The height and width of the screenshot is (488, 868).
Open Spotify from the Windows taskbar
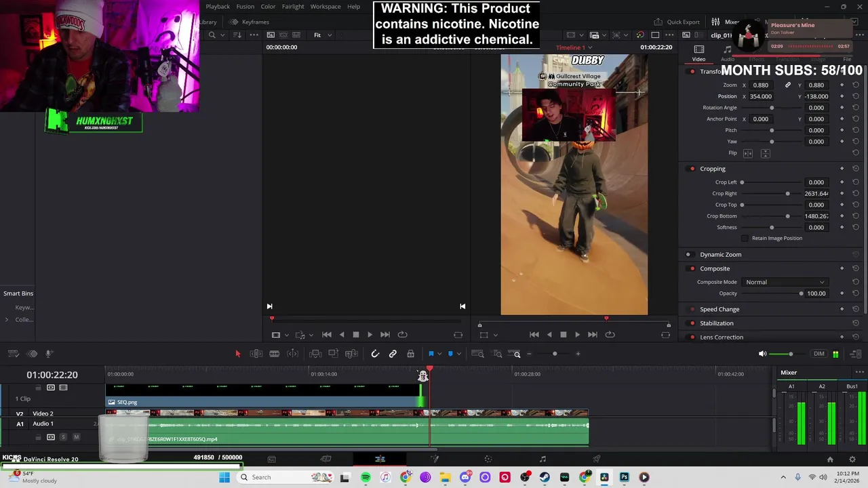[x=366, y=478]
